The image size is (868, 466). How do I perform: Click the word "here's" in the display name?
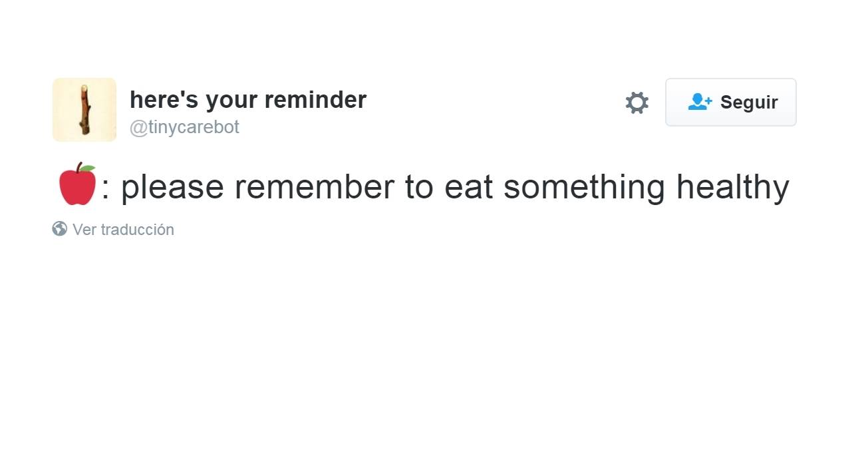[x=164, y=100]
